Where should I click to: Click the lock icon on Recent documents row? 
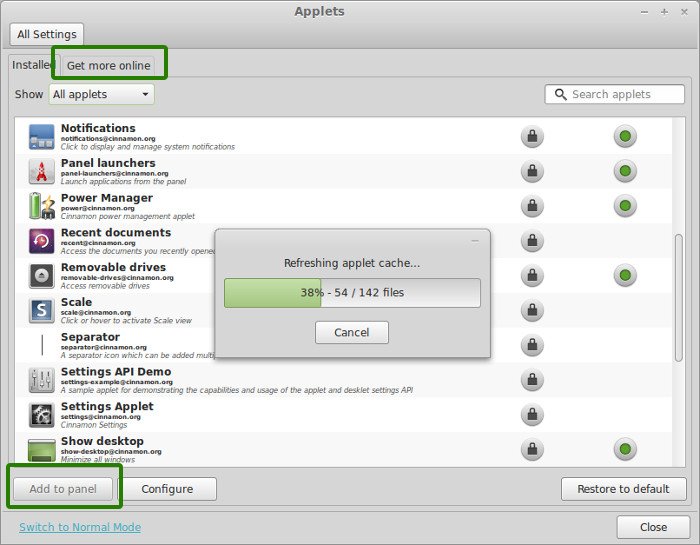pyautogui.click(x=532, y=241)
